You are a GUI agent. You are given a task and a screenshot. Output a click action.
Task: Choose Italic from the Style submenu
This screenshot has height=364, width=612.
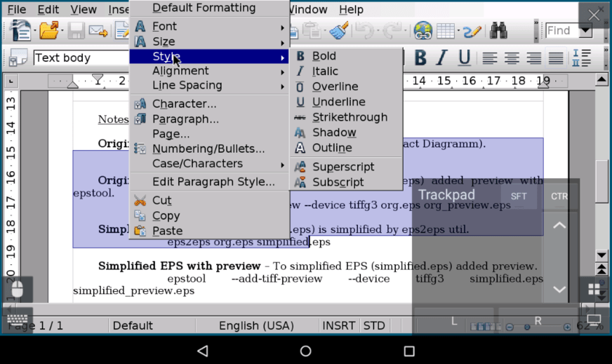(346, 72)
